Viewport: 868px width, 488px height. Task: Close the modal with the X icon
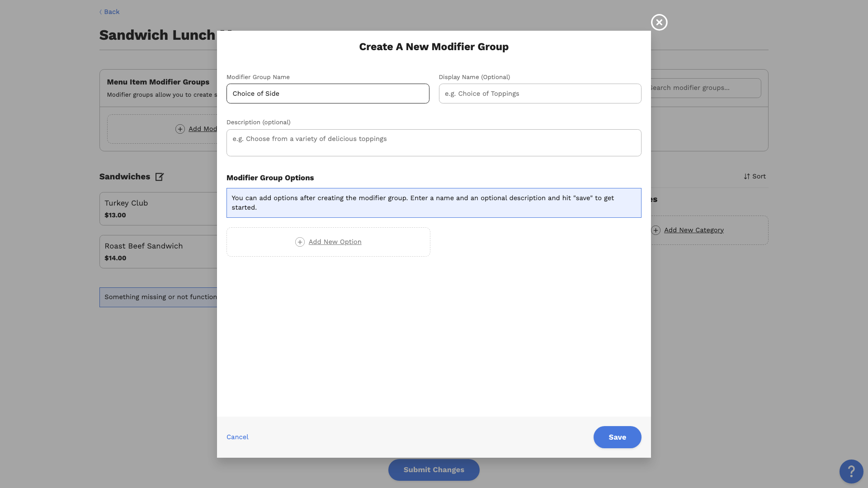pos(659,22)
